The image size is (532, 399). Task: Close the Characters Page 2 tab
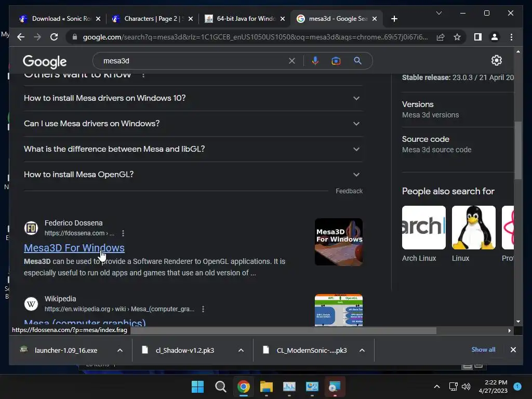pos(191,19)
